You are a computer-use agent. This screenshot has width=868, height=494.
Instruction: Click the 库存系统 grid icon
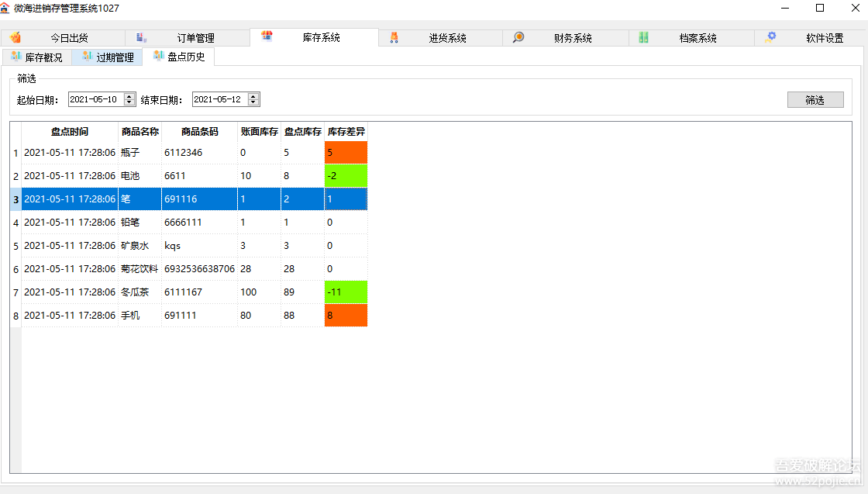(266, 36)
